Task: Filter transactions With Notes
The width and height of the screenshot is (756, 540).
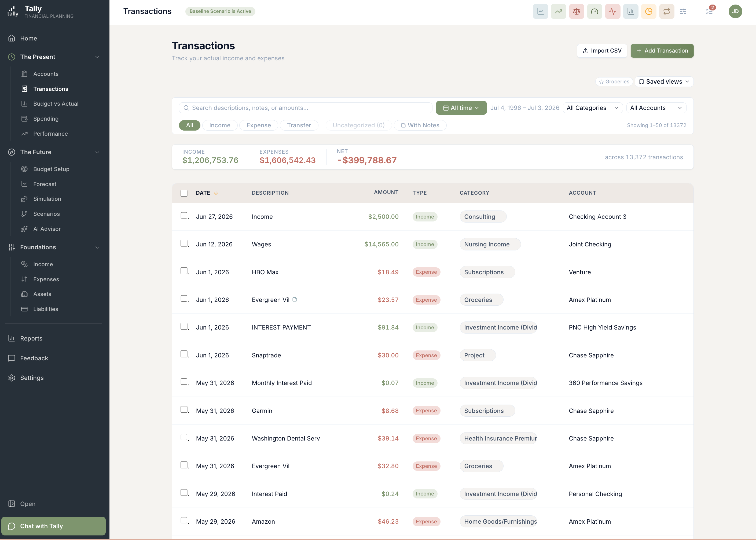Action: [420, 125]
